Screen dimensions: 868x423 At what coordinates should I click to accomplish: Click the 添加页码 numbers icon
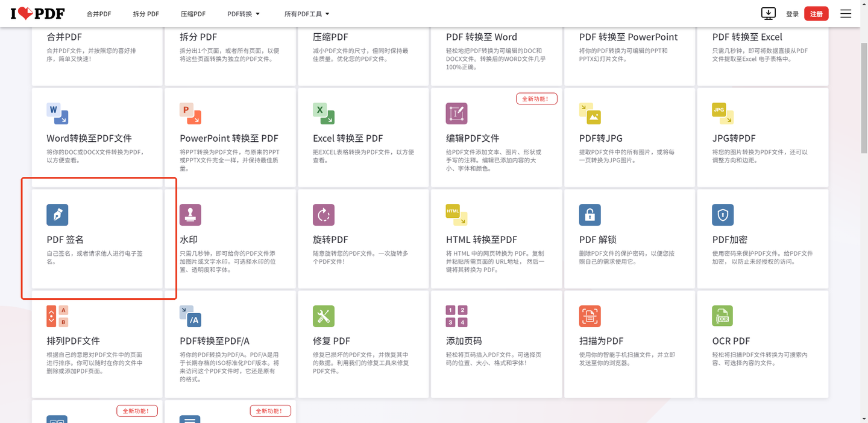(457, 316)
